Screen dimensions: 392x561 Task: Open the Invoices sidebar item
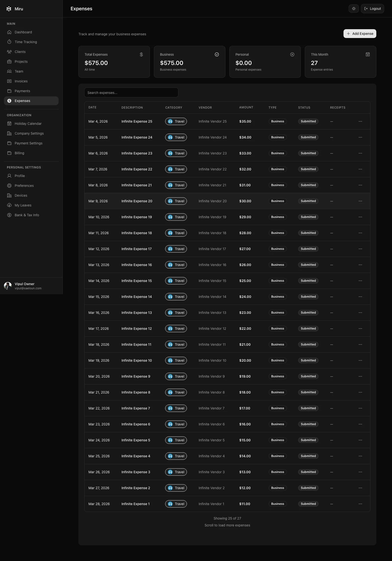[x=21, y=81]
